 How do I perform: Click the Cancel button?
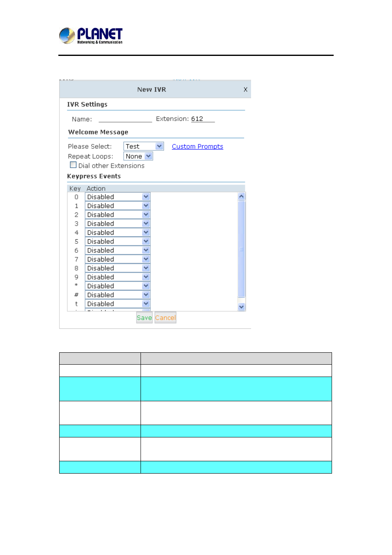click(165, 318)
